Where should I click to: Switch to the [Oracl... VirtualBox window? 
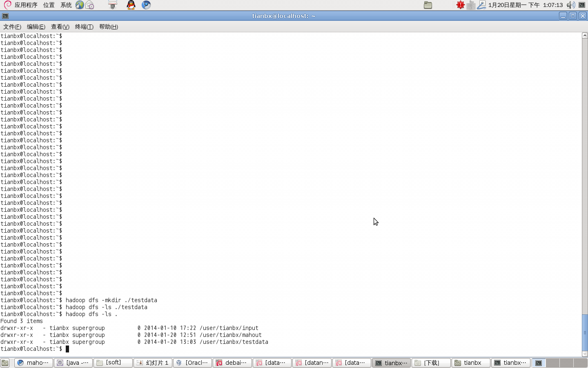point(192,363)
